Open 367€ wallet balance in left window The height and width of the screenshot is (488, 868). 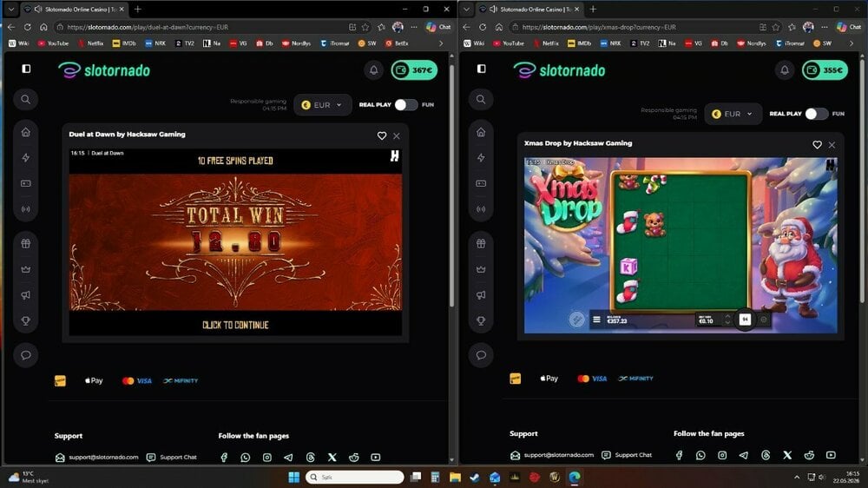(x=415, y=70)
